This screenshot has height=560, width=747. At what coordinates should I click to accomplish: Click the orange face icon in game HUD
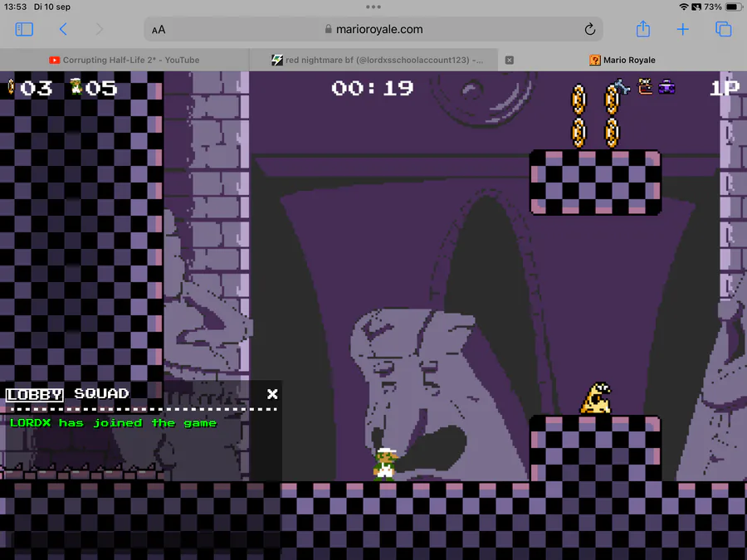(645, 86)
